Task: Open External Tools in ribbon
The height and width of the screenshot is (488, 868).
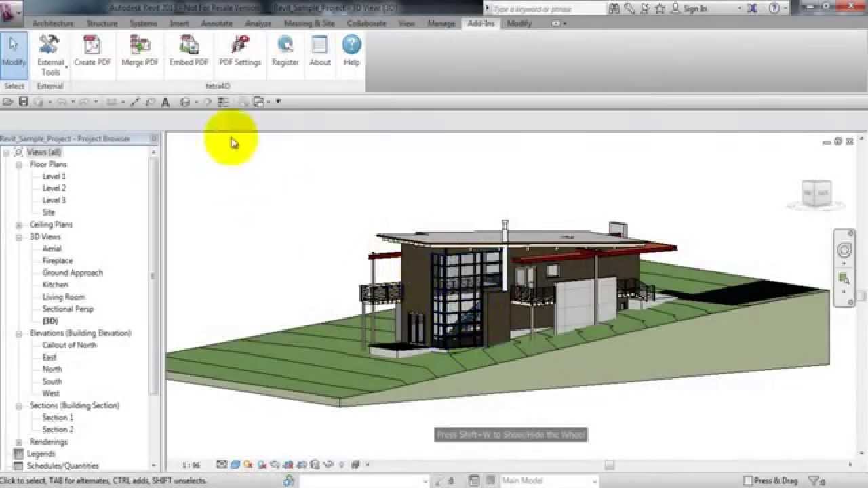Action: [x=50, y=55]
